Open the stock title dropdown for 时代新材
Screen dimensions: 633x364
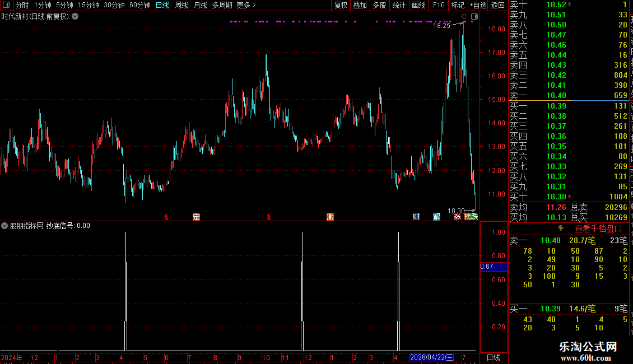(75, 17)
